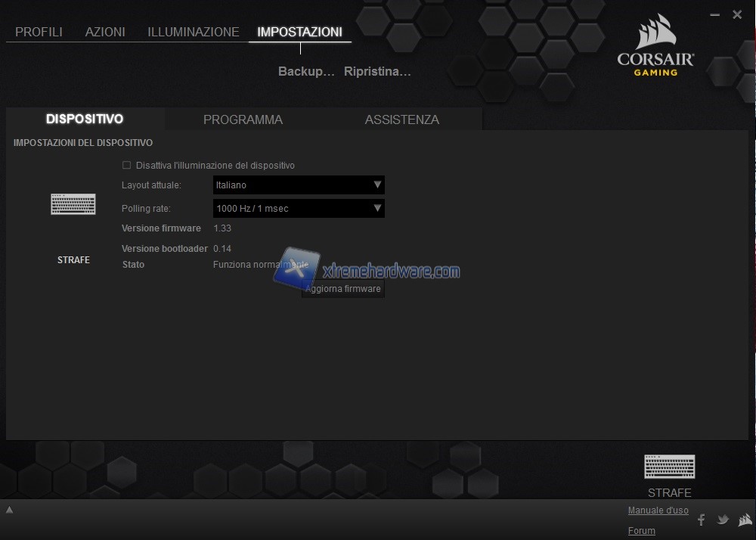Switch to the PROFILI tab
The height and width of the screenshot is (540, 756).
point(39,32)
